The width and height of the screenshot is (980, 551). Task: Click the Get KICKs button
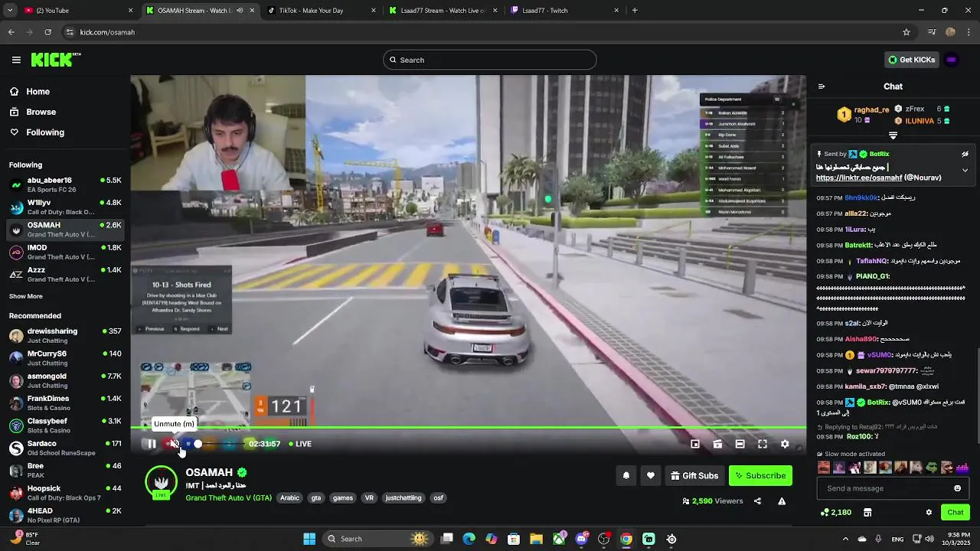point(911,60)
